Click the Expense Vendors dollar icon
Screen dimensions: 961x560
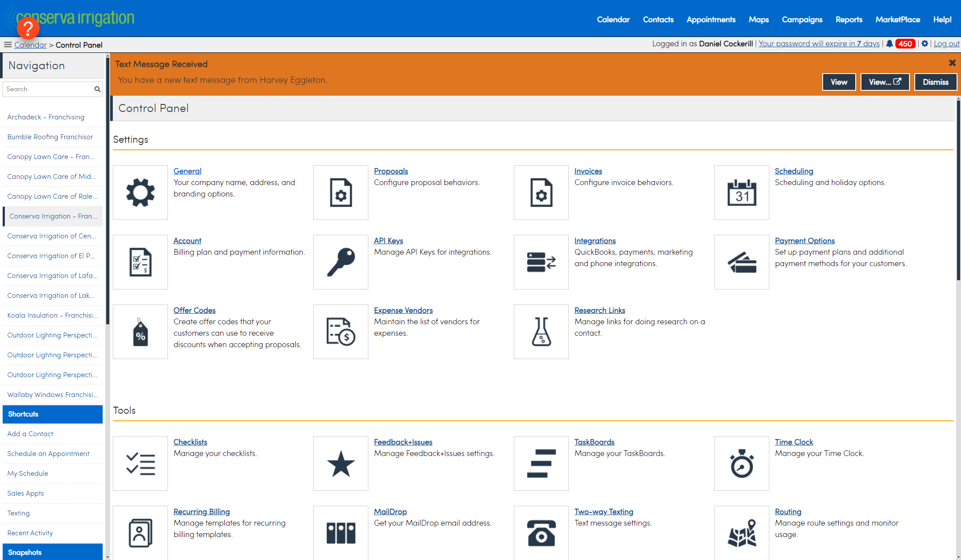341,332
